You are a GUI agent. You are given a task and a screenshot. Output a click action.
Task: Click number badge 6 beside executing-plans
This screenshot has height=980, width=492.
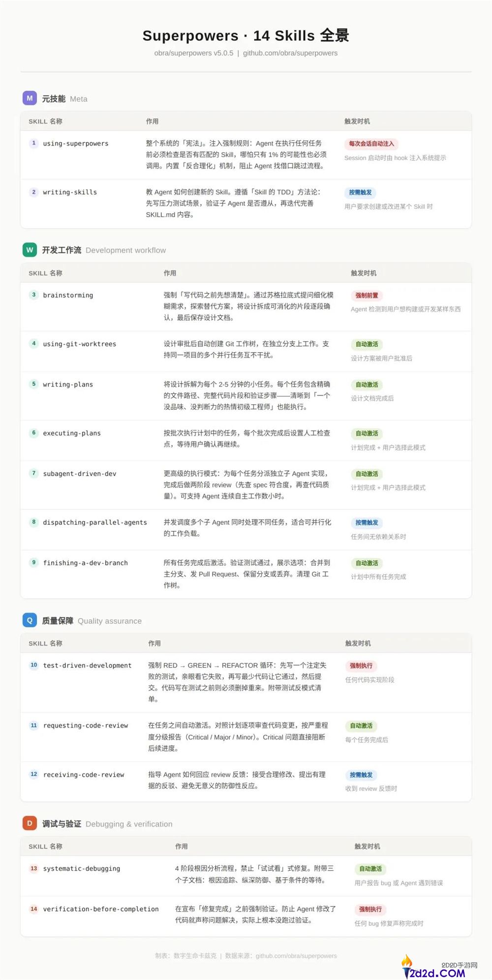(x=33, y=433)
